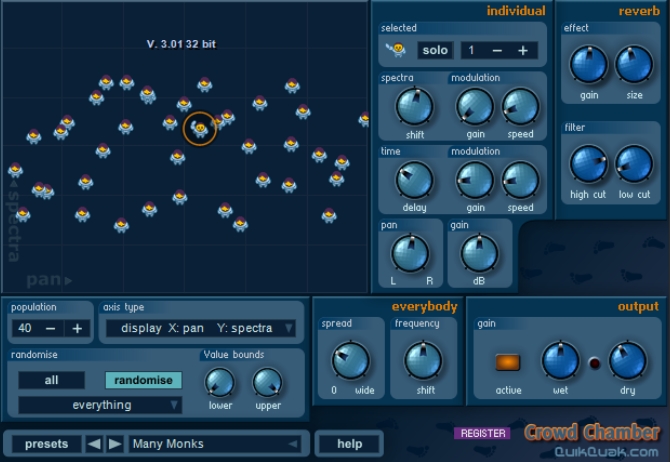670x462 pixels.
Task: Click the help button
Action: pos(350,444)
